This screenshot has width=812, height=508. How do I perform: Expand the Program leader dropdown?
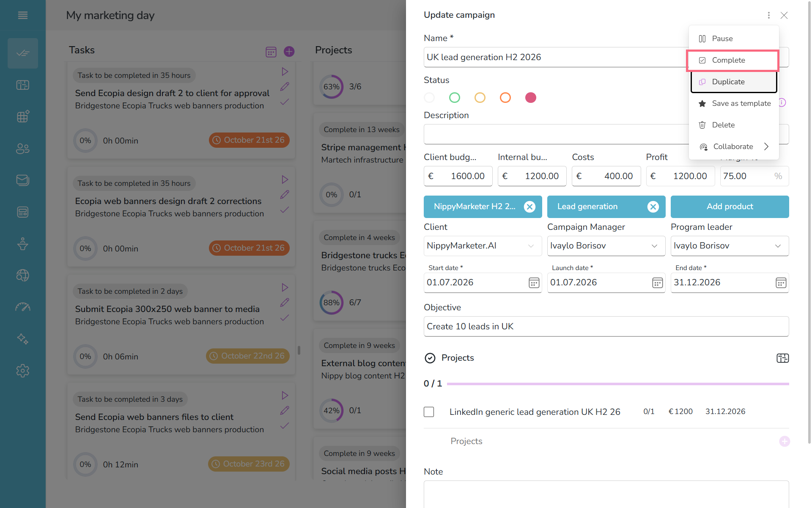pos(730,246)
